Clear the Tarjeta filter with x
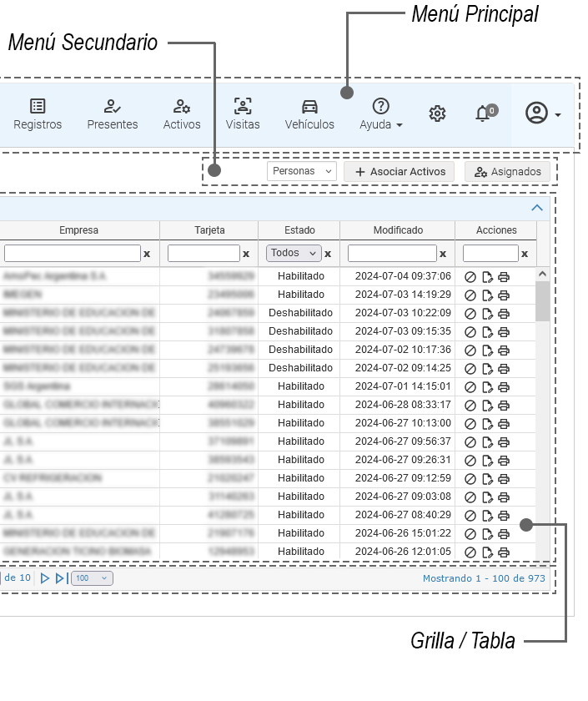This screenshot has height=701, width=588. pos(246,254)
